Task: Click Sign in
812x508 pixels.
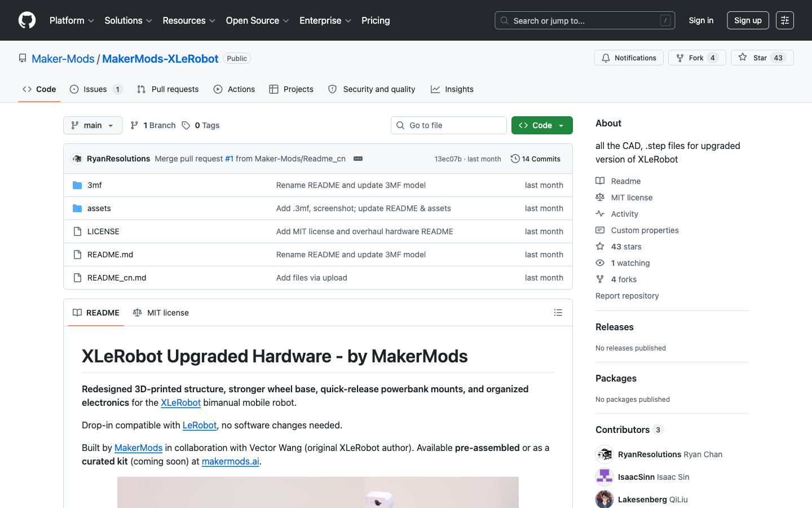Action: [701, 20]
